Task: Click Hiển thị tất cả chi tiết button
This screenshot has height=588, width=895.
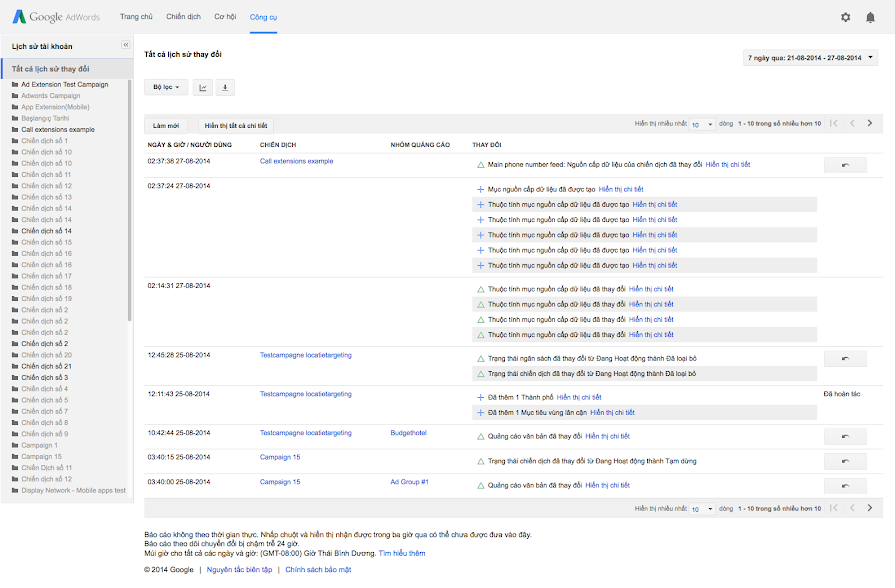Action: point(235,125)
